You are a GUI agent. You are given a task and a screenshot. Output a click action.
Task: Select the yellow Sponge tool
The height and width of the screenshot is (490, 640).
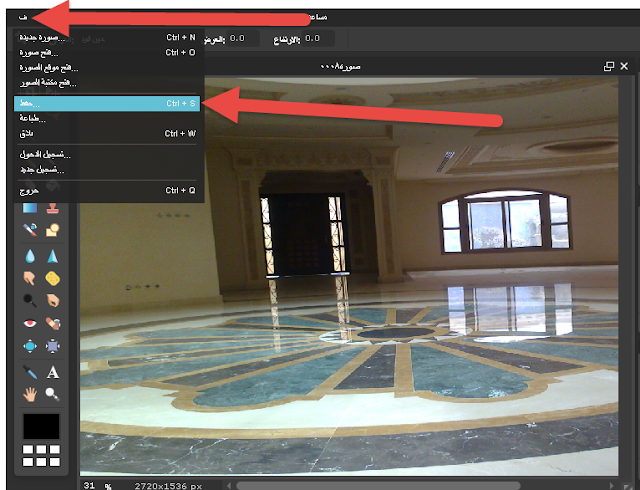pos(53,279)
